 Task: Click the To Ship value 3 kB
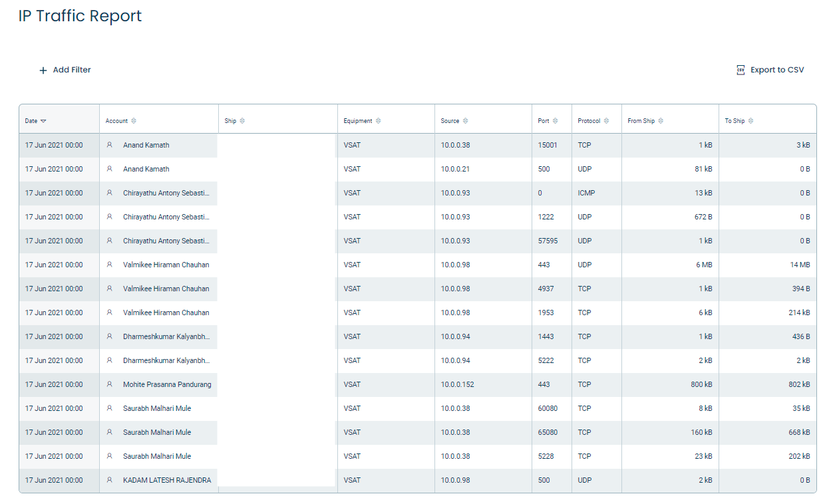click(x=803, y=145)
